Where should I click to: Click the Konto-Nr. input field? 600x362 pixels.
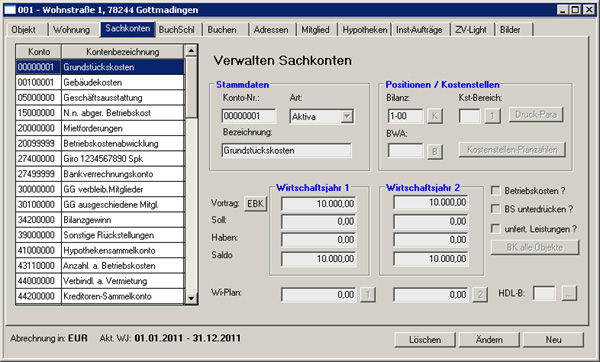248,116
